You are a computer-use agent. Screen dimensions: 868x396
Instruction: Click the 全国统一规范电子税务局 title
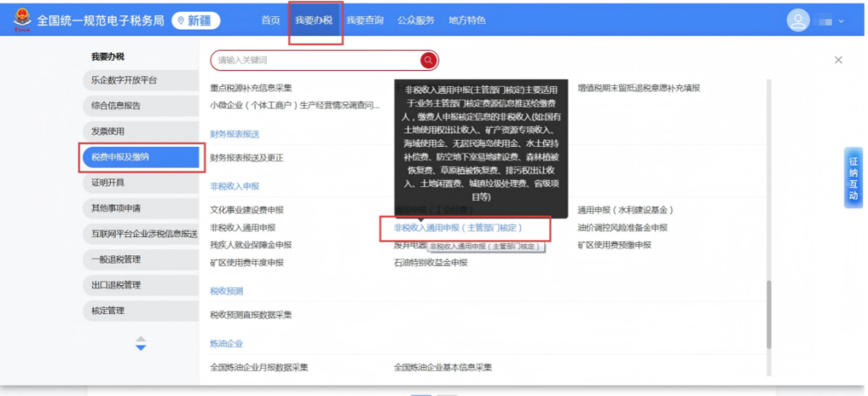point(100,20)
